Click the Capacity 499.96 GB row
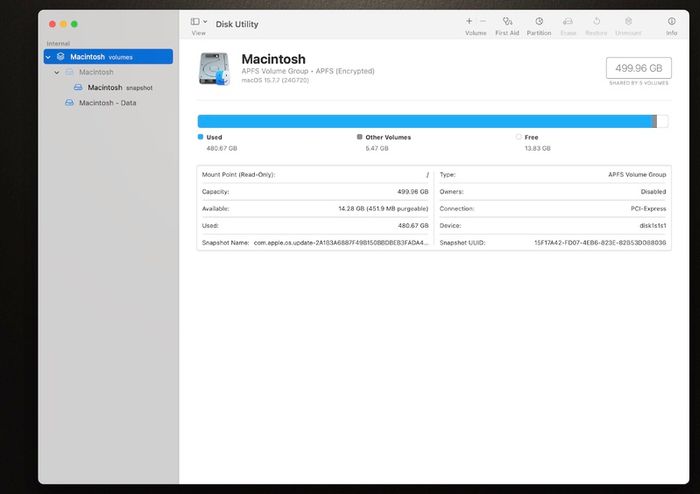This screenshot has height=494, width=700. click(315, 191)
